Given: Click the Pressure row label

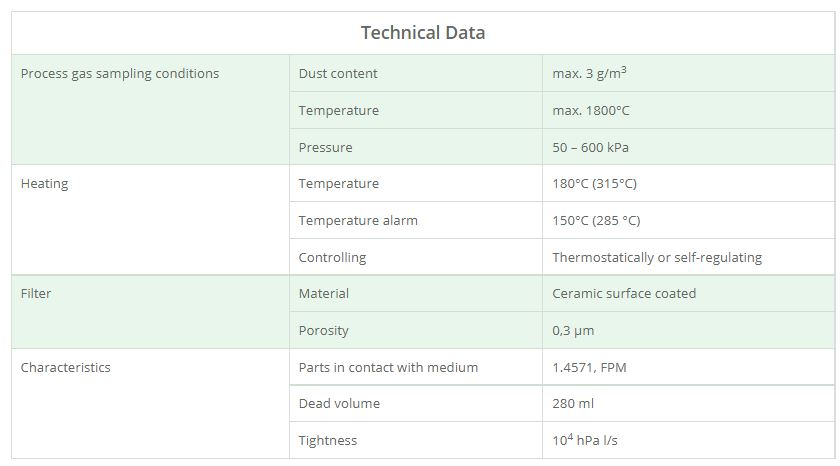Looking at the screenshot, I should click(x=325, y=148).
